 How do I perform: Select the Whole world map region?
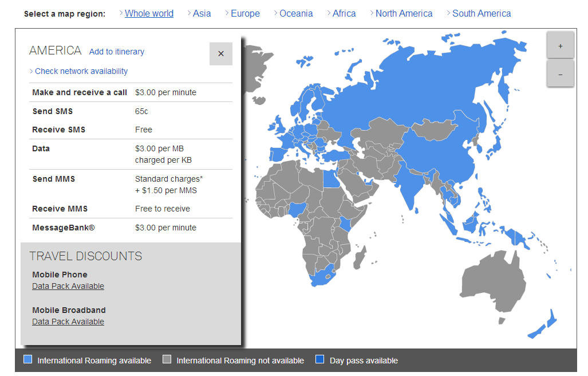(x=149, y=14)
